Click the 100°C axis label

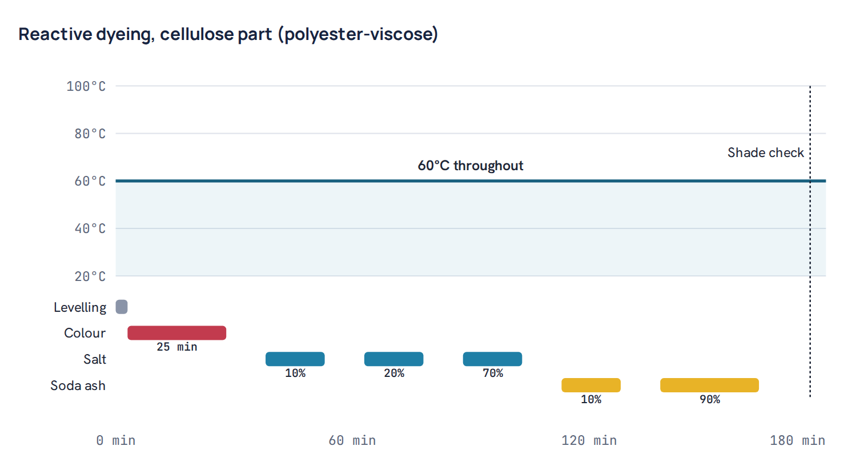(x=86, y=86)
